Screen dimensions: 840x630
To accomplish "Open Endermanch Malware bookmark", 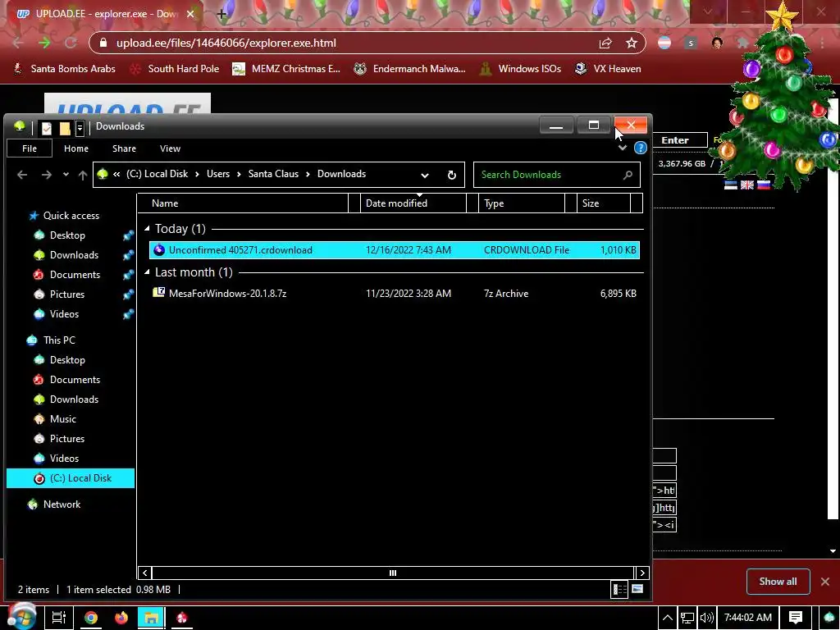I will tap(409, 69).
